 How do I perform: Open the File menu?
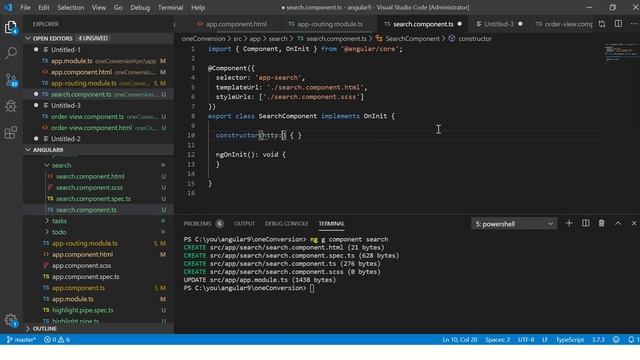25,7
